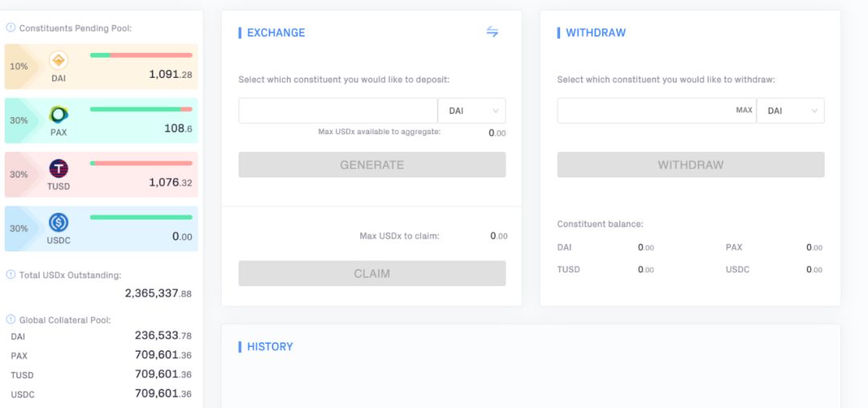Click the TUSD entry under Constituent balance
The width and height of the screenshot is (868, 408).
click(606, 270)
